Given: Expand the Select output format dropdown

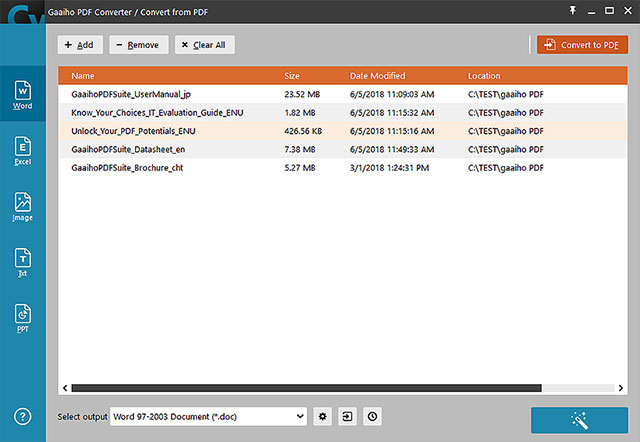Looking at the screenshot, I should [x=209, y=416].
